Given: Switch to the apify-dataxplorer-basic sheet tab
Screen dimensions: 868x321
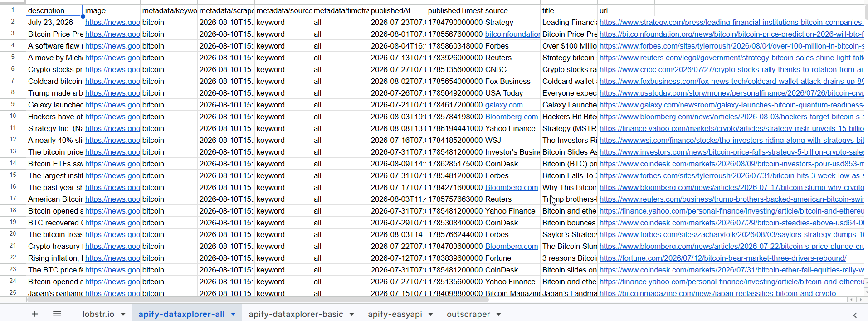Looking at the screenshot, I should coord(296,314).
